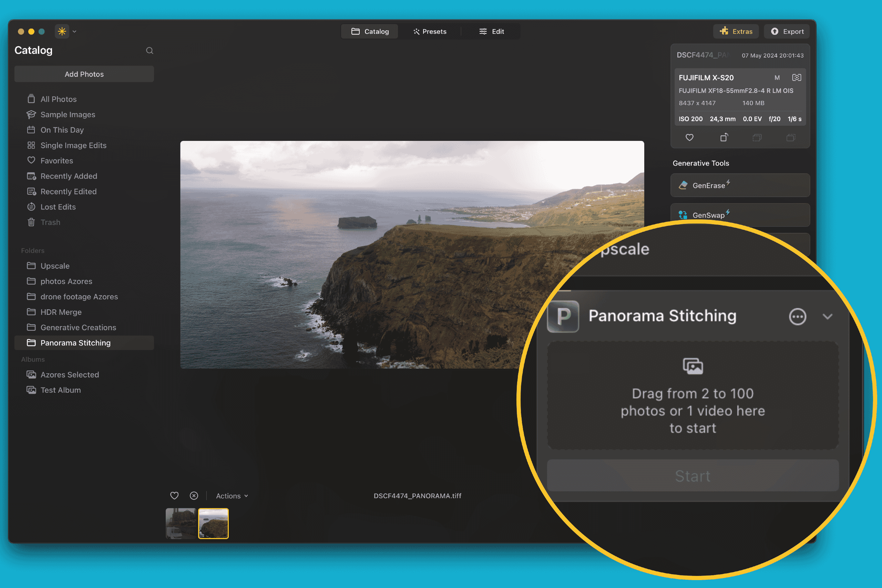Image resolution: width=882 pixels, height=588 pixels.
Task: Click the camera metadata icon next to FUJIFILM X-S20
Action: click(x=797, y=77)
